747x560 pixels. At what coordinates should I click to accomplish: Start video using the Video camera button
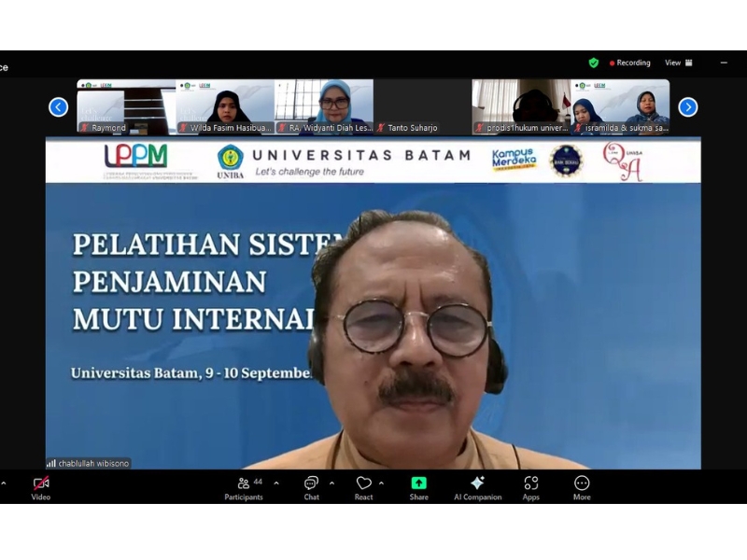coord(41,488)
